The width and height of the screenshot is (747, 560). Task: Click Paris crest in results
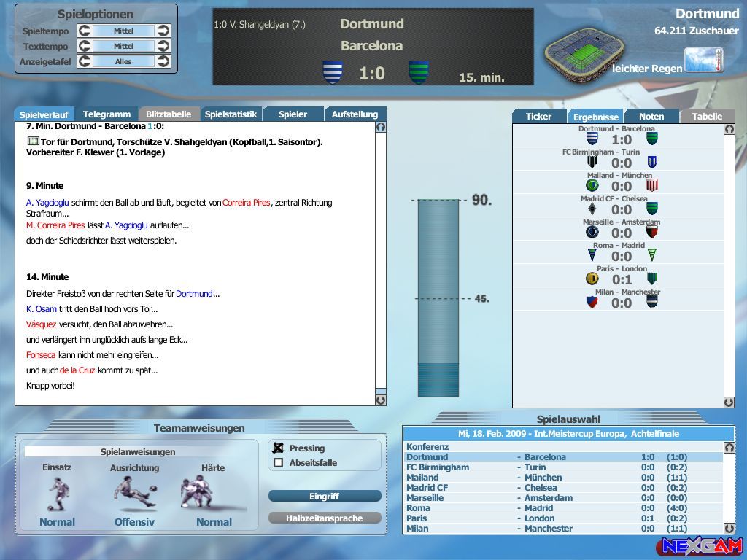[x=592, y=279]
